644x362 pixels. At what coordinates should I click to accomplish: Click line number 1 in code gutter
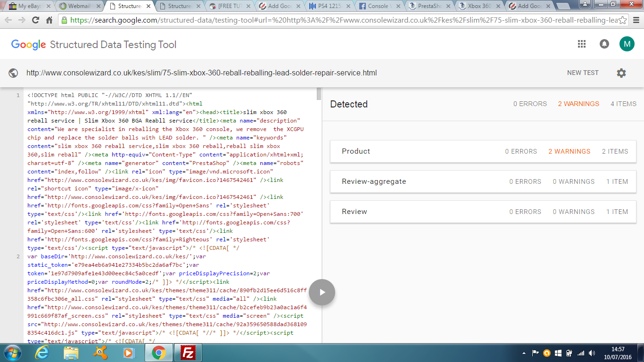tap(18, 95)
